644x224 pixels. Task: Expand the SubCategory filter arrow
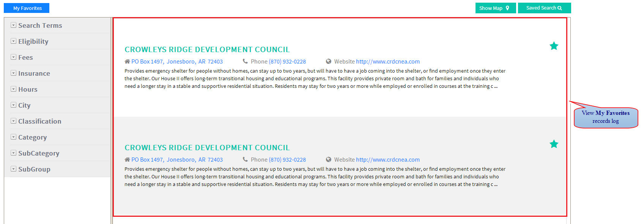(x=13, y=153)
